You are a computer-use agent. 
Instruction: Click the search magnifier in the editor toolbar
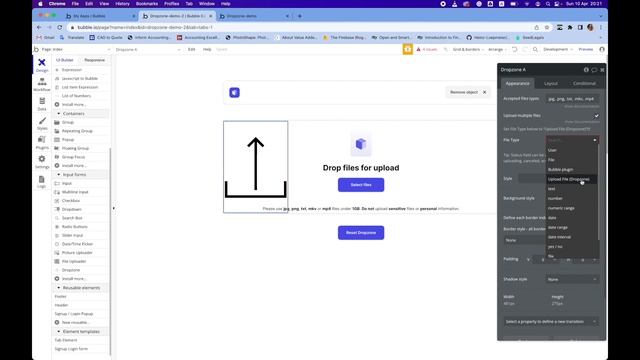[x=535, y=49]
